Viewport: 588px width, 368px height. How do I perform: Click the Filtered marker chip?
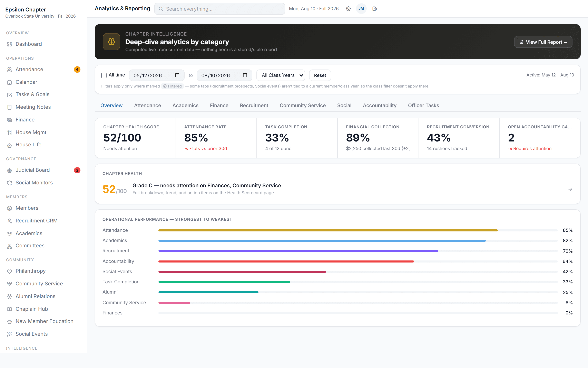172,86
